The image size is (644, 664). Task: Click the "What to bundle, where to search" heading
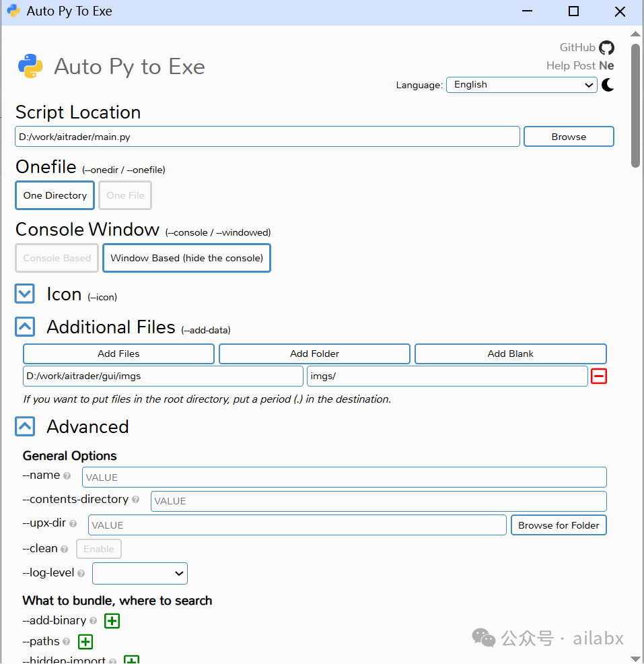pos(117,601)
